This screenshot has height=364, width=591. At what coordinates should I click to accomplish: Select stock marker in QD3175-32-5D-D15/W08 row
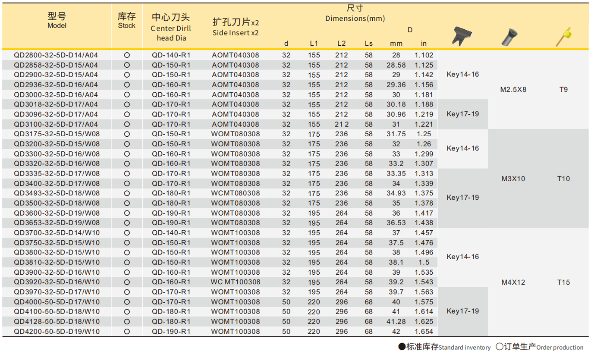[x=127, y=134]
